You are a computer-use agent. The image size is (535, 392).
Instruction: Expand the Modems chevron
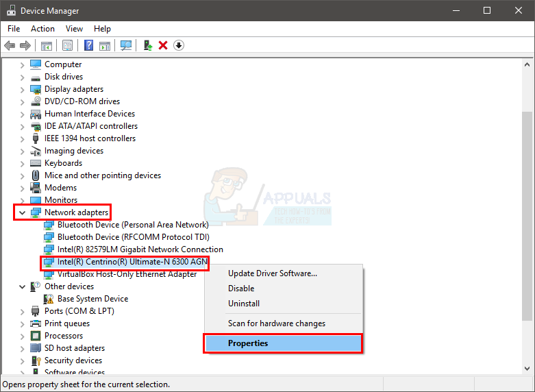[22, 188]
